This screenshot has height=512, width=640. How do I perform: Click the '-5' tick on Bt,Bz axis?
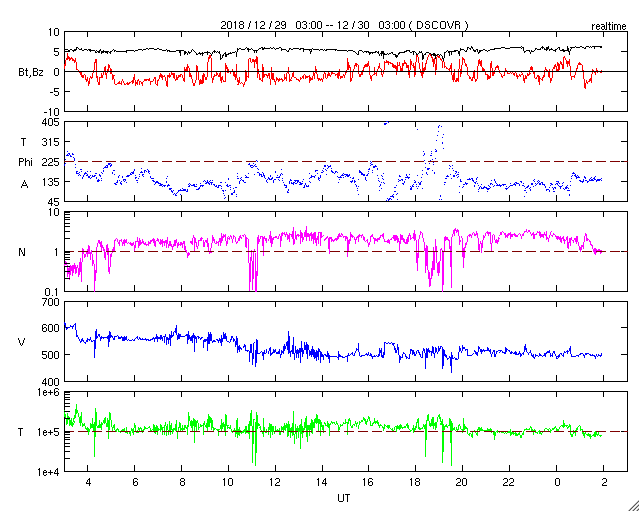(x=55, y=92)
